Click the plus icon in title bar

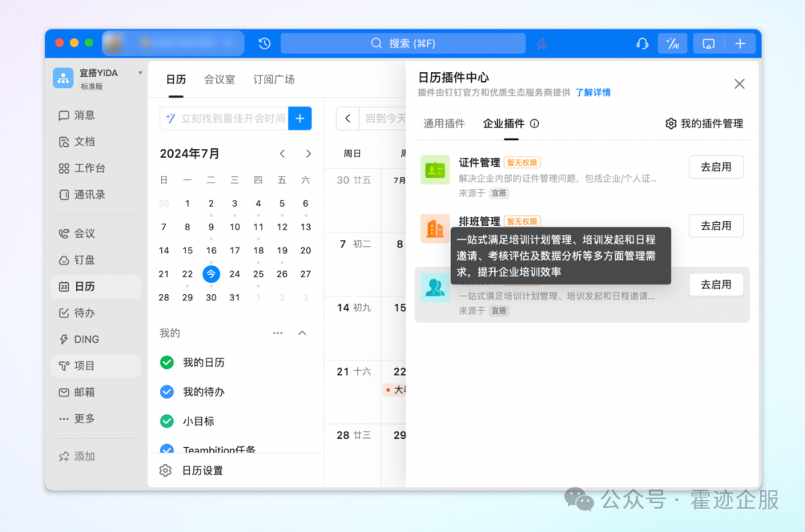[x=740, y=44]
